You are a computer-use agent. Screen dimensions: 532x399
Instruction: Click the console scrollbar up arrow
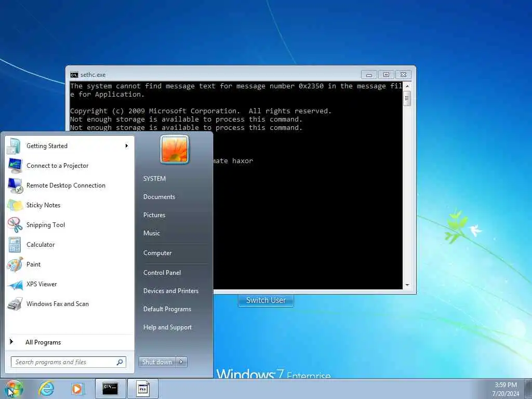407,86
